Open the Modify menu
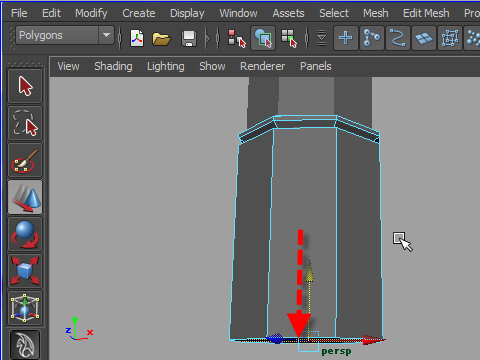 91,13
